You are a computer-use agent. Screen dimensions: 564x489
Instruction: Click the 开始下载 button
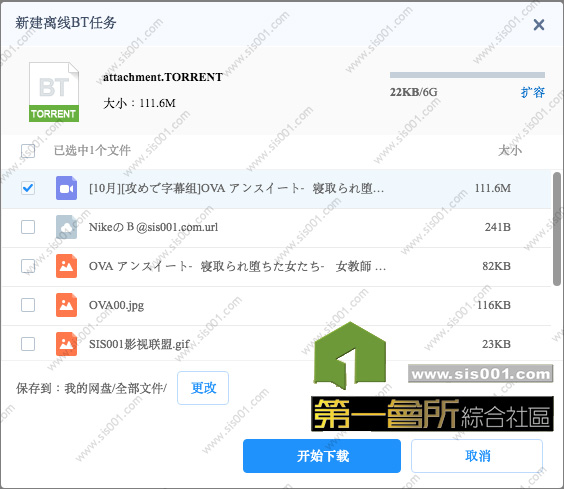[322, 456]
